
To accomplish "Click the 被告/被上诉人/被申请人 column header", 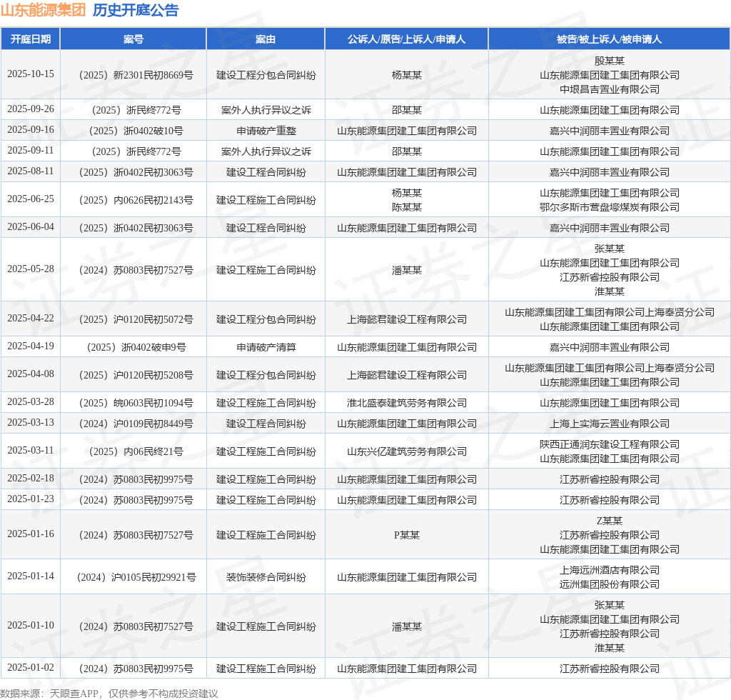I will click(610, 39).
